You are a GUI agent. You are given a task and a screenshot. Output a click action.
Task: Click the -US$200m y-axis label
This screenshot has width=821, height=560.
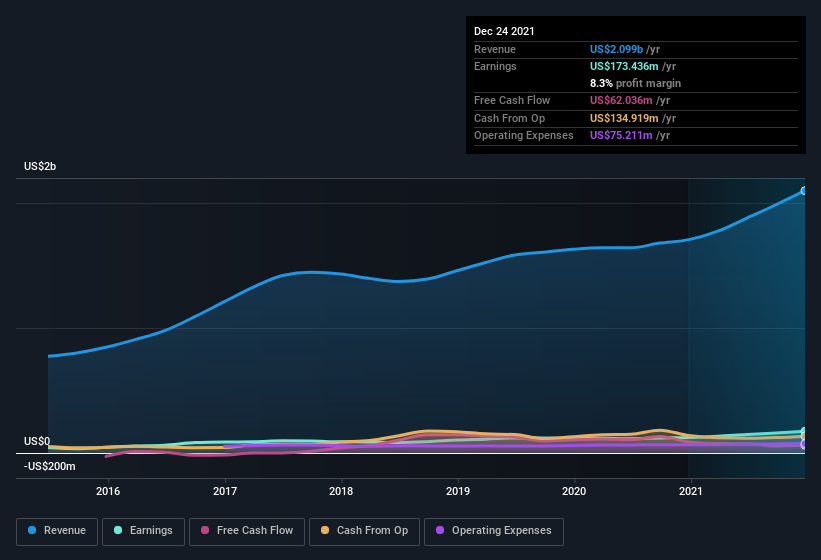coord(50,466)
